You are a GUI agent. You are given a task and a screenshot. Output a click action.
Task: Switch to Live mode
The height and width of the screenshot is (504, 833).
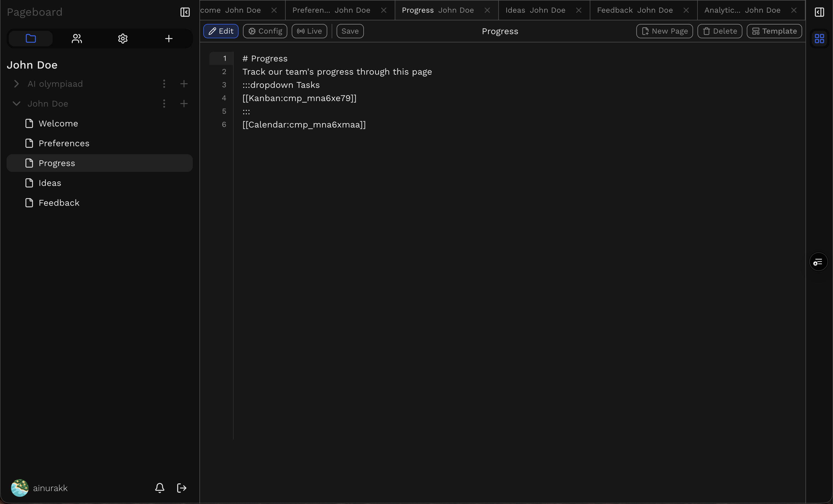309,31
